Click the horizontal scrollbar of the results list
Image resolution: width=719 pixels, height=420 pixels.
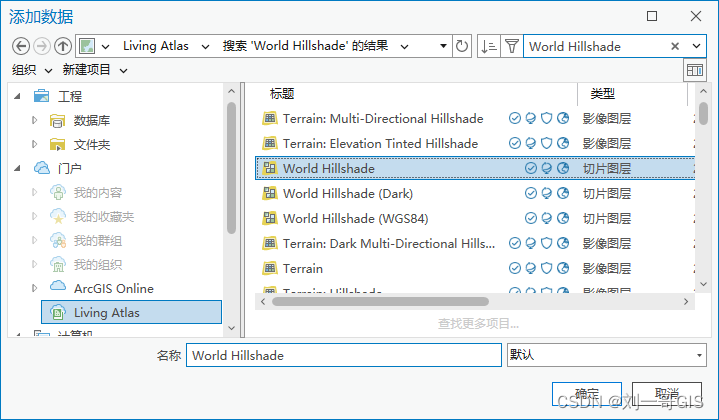click(x=380, y=301)
